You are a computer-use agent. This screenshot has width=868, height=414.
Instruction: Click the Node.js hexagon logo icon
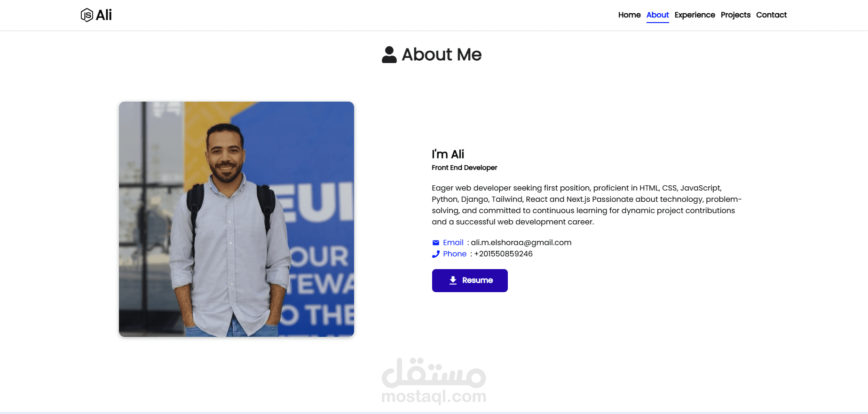pyautogui.click(x=87, y=15)
